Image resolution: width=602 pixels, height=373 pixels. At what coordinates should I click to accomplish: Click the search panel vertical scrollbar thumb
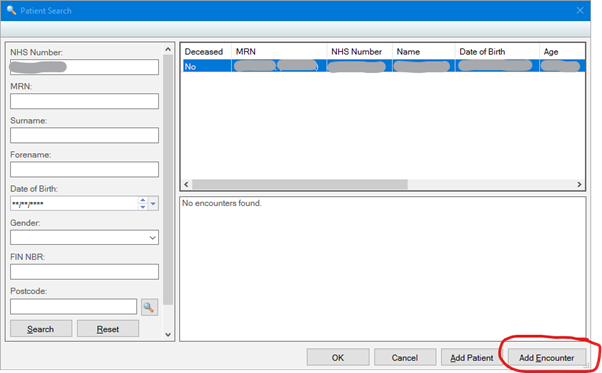[x=168, y=180]
